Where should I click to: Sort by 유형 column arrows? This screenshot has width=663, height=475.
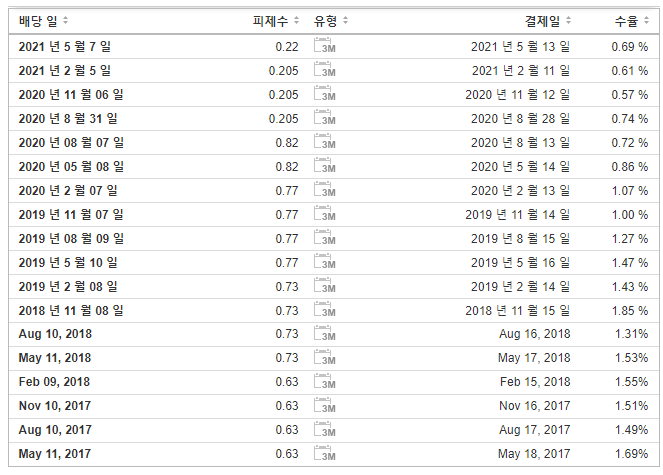[x=345, y=20]
